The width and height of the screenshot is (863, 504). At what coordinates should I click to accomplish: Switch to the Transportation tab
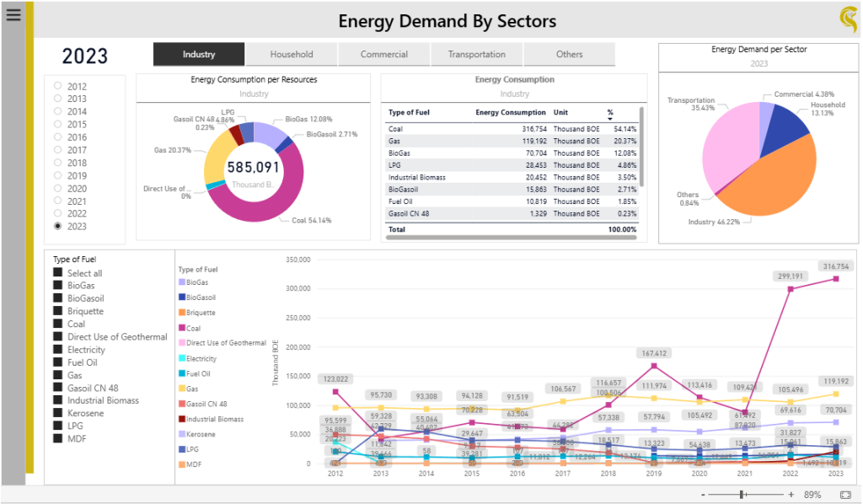[477, 54]
